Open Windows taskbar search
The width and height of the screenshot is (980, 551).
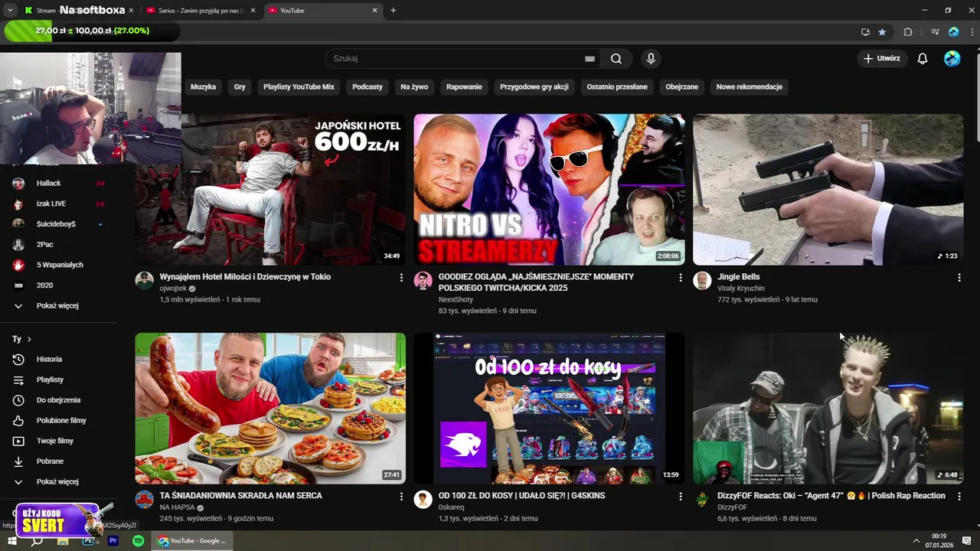click(37, 541)
